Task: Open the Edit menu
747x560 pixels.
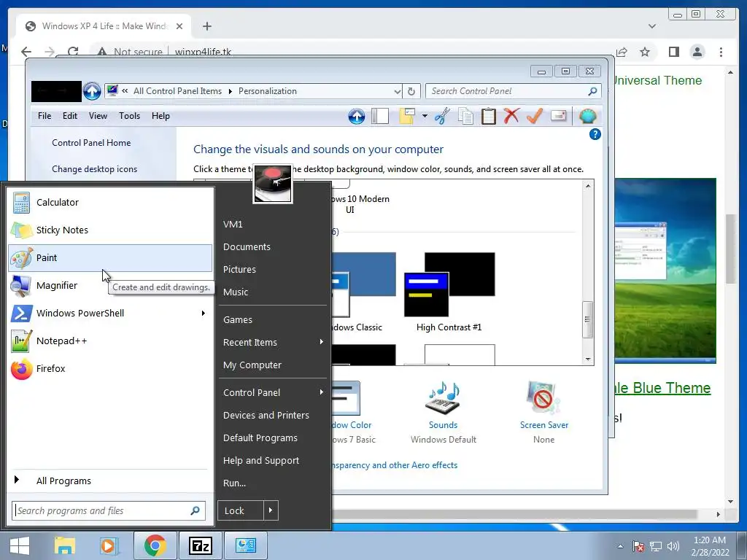Action: click(x=69, y=116)
